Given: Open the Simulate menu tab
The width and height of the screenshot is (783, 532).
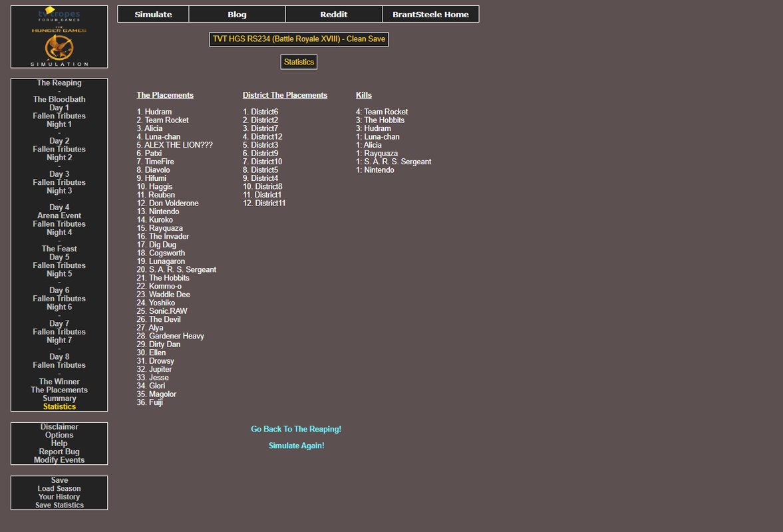Looking at the screenshot, I should [153, 15].
